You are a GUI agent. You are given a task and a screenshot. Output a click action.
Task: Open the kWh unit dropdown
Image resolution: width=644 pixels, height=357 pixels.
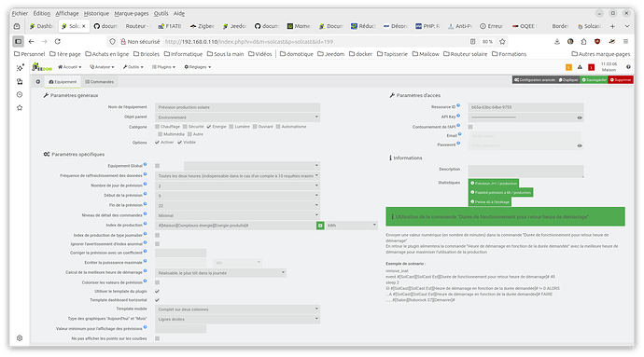click(352, 226)
